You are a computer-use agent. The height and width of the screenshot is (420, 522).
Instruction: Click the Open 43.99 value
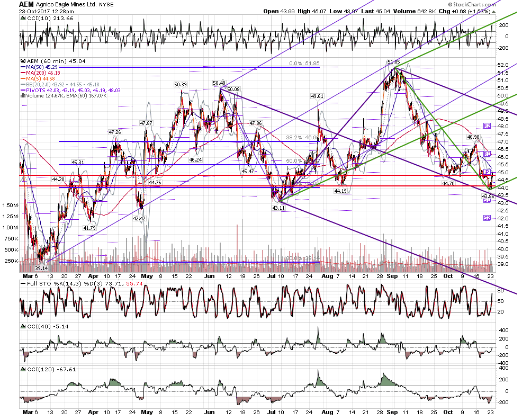[279, 11]
